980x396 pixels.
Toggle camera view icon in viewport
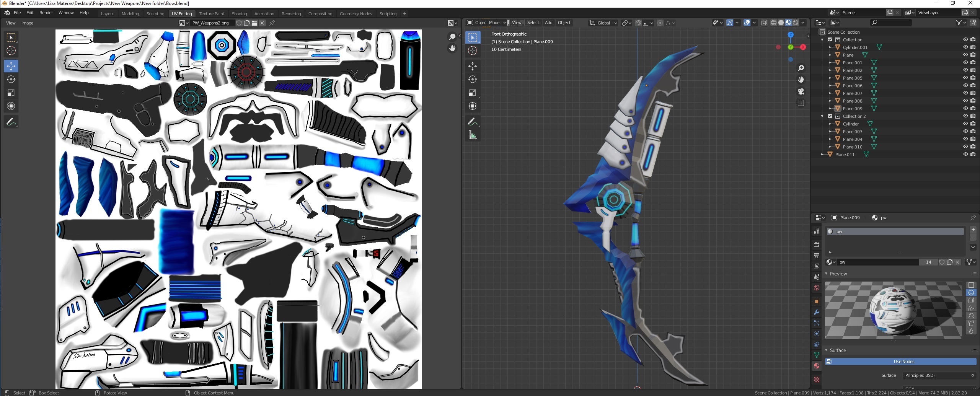(801, 91)
